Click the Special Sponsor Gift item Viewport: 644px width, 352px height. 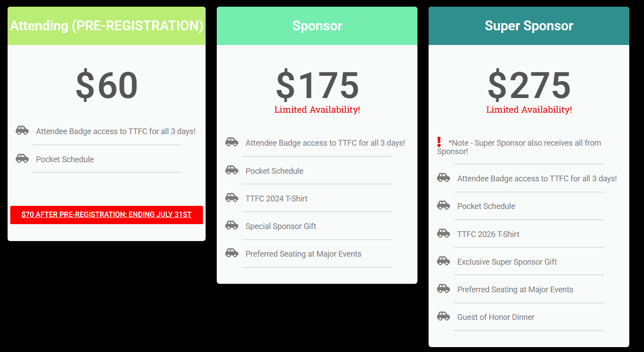(281, 226)
